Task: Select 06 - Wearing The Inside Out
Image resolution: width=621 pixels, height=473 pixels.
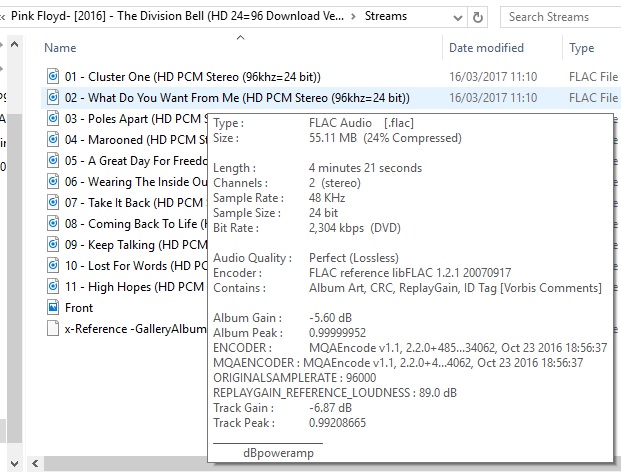Action: 136,181
